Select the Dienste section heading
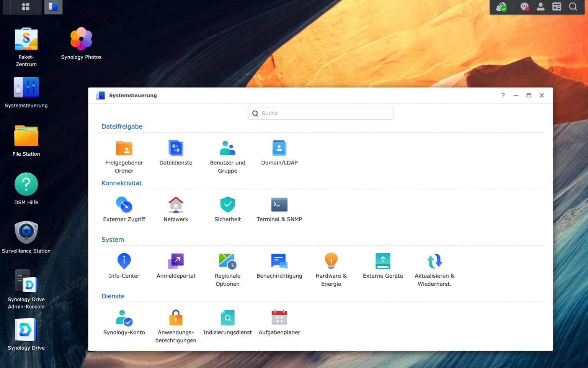588x368 pixels. pyautogui.click(x=113, y=296)
